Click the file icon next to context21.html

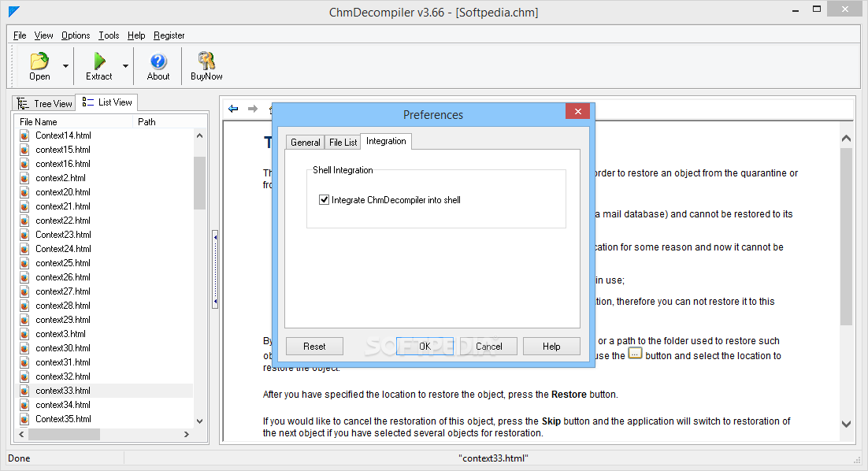point(24,206)
